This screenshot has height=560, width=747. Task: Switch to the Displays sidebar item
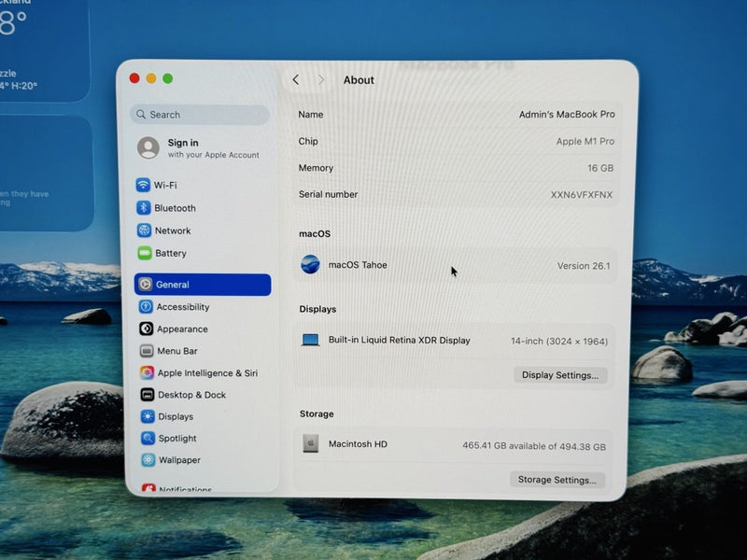pos(176,416)
